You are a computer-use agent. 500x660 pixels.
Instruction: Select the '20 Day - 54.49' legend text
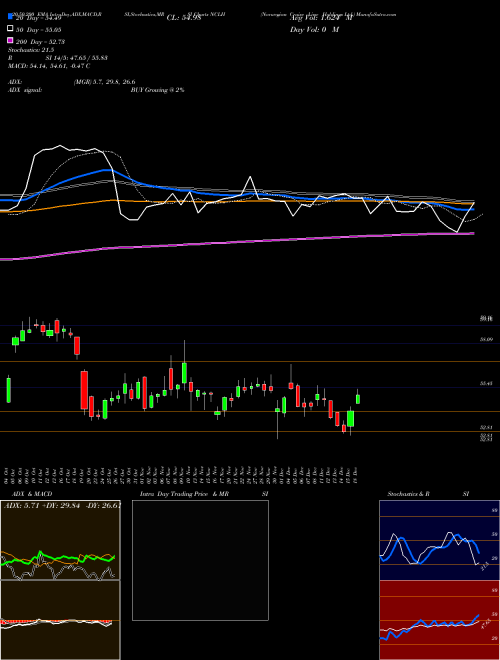point(38,17)
